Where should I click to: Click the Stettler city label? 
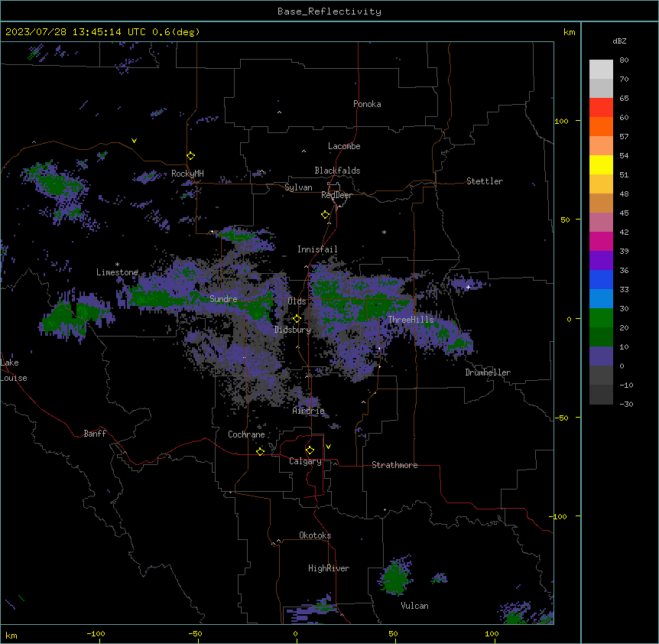485,181
